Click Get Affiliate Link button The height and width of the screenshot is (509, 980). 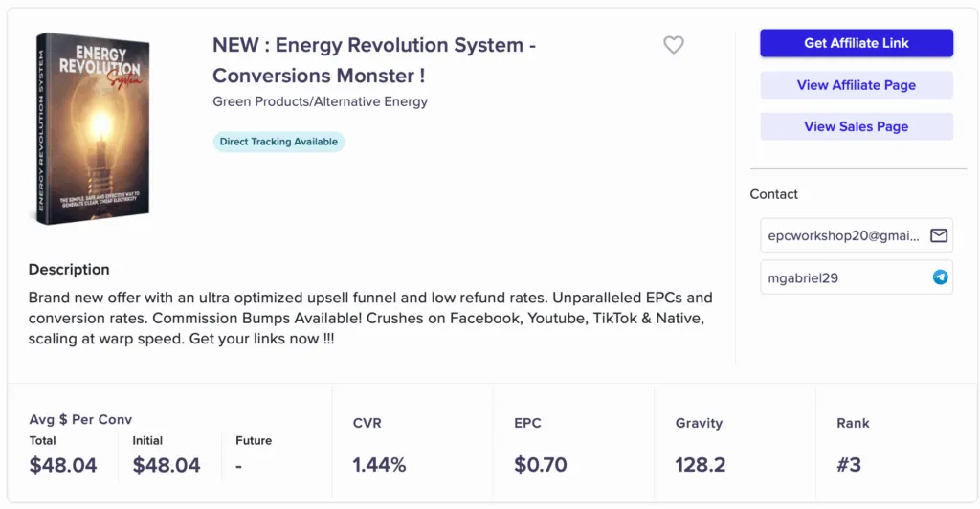click(x=857, y=43)
